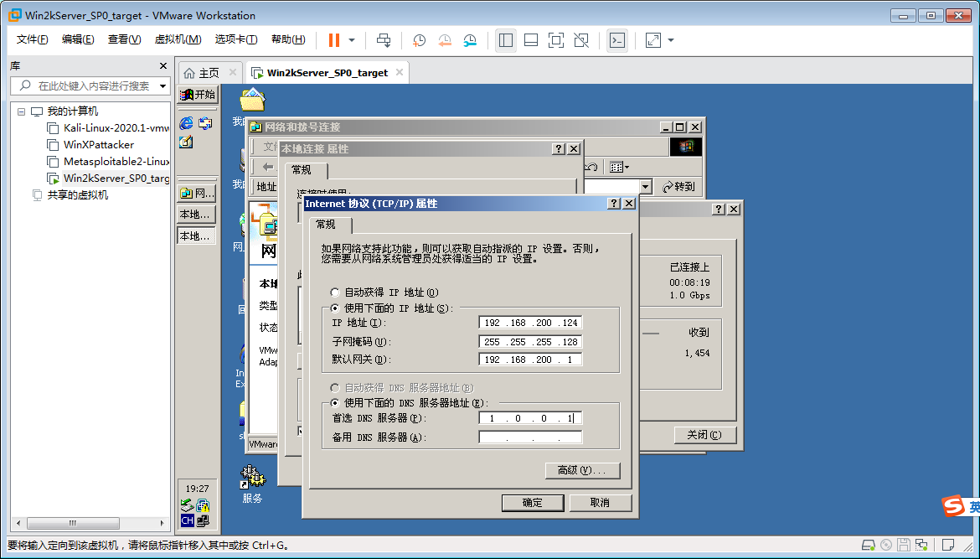Select WinXPattacker in the library
Viewport: 980px width, 559px height.
90,144
